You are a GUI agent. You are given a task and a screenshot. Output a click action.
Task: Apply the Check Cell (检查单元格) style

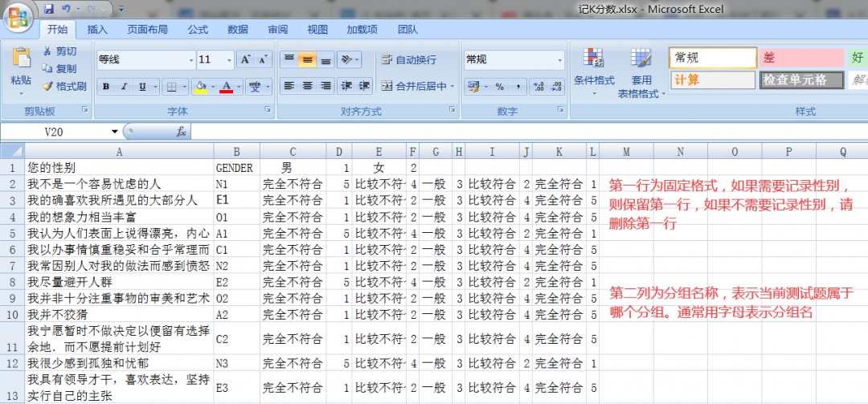click(x=801, y=80)
